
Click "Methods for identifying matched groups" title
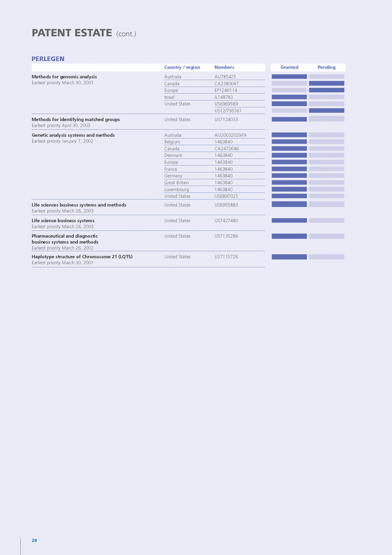pos(76,119)
